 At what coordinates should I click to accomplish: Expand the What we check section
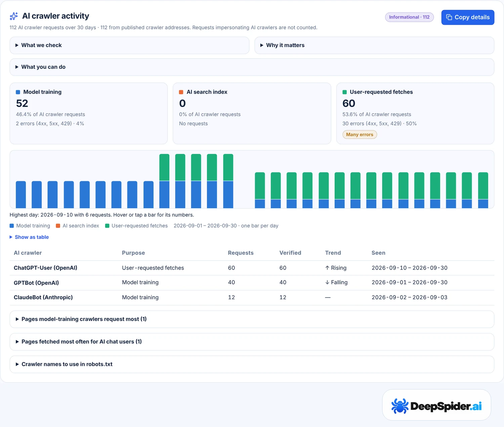click(x=129, y=45)
